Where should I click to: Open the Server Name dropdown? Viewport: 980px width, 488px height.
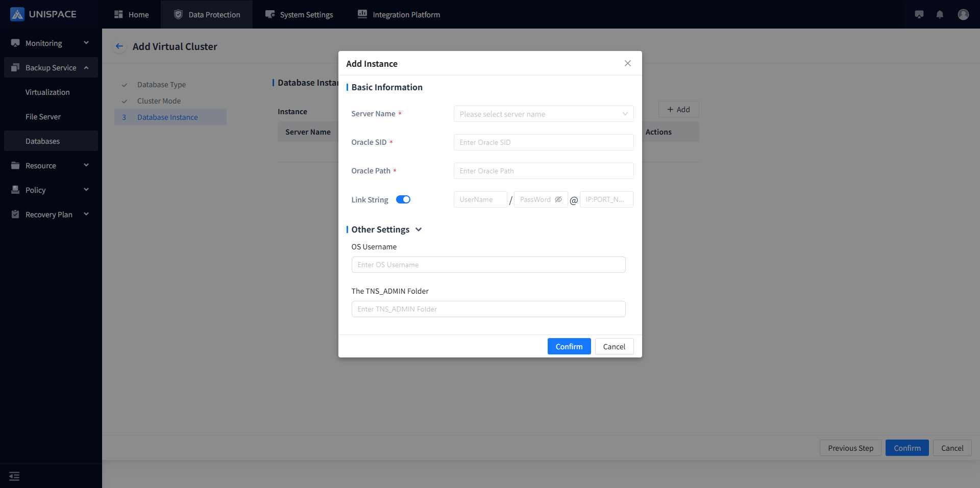(x=543, y=114)
